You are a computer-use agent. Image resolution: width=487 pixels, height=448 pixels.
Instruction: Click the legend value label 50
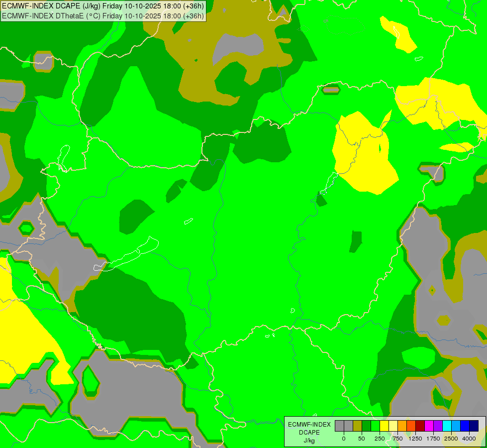pyautogui.click(x=362, y=439)
